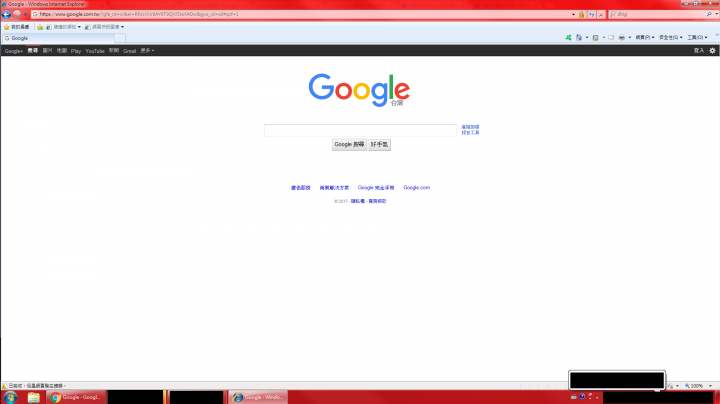Open the recent pages dropdown beside Forward
This screenshot has height=404, width=720.
pyautogui.click(x=25, y=14)
